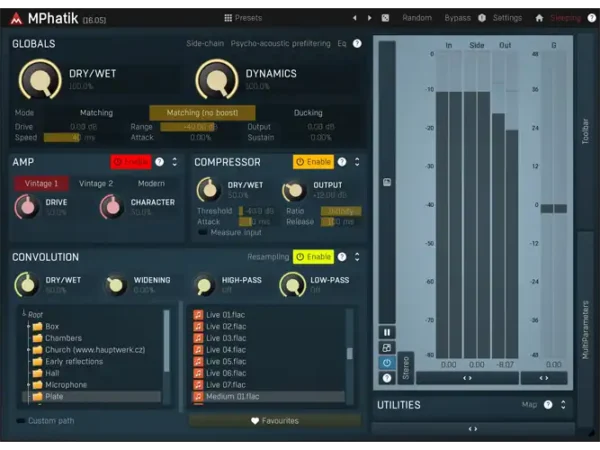Select the Ducking mode
This screenshot has width=600, height=450.
tap(308, 113)
